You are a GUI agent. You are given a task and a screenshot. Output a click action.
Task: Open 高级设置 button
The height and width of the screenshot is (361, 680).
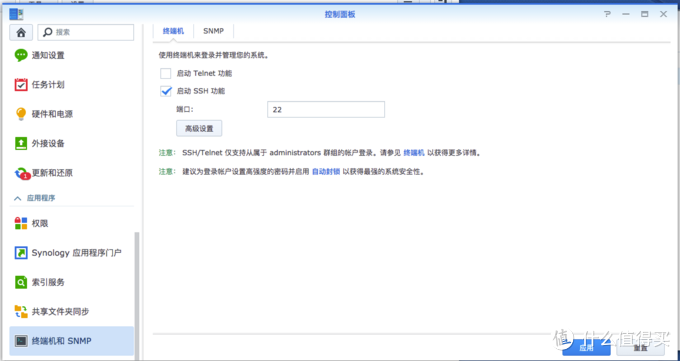pos(199,128)
